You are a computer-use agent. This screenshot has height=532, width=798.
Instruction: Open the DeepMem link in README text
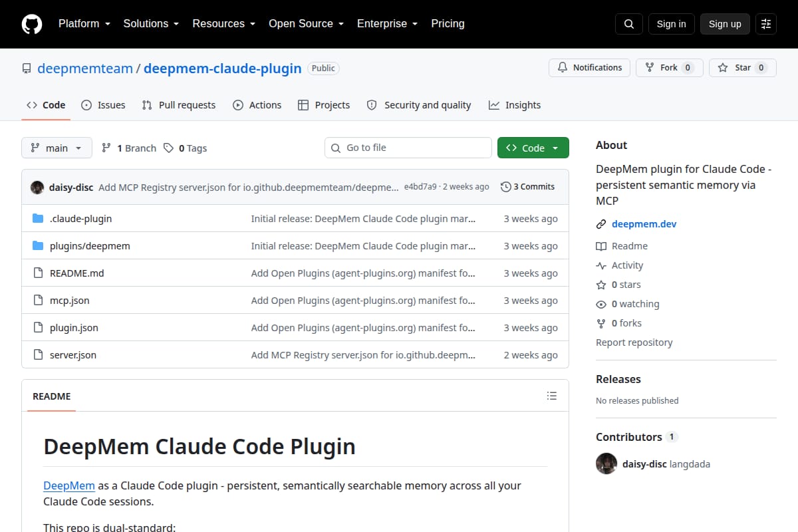(69, 485)
